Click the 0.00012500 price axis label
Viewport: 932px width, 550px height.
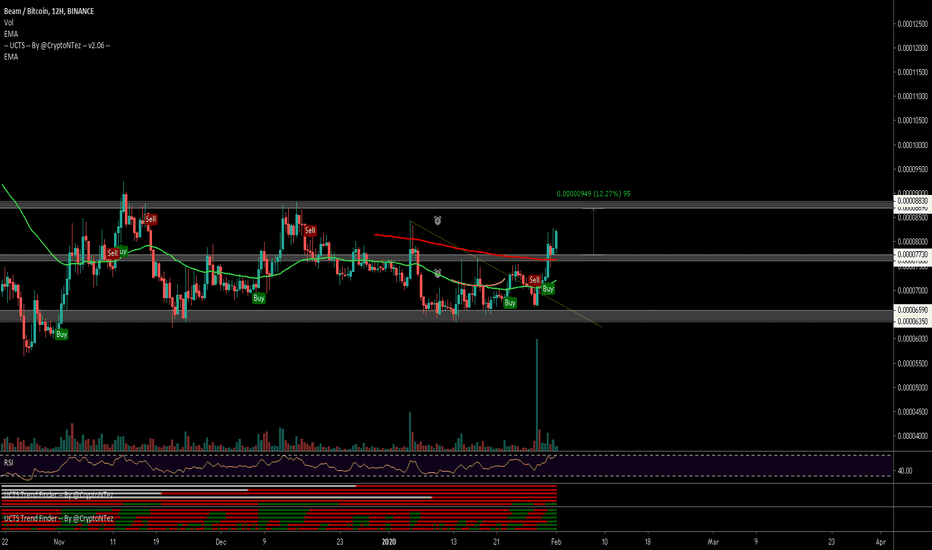pos(912,24)
